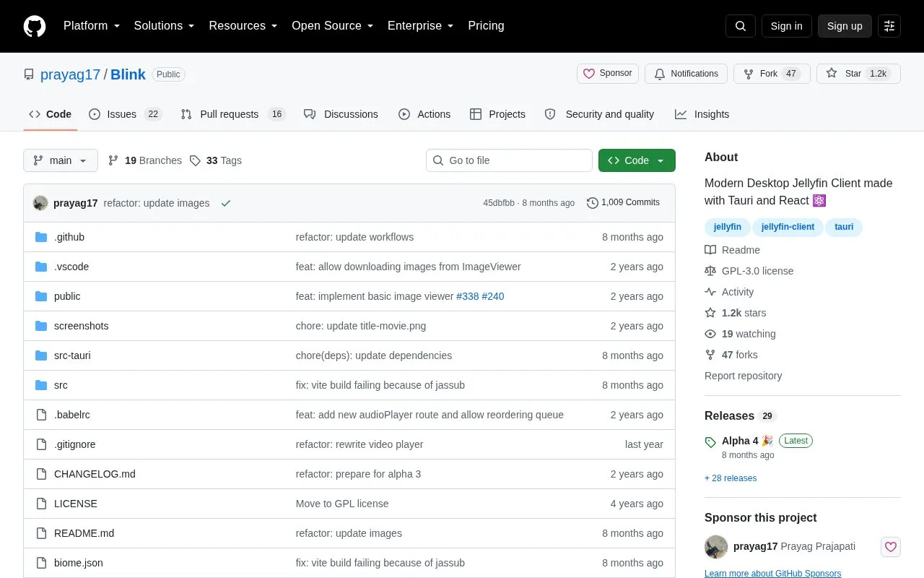
Task: Click the green commit status checkmark
Action: pyautogui.click(x=226, y=203)
